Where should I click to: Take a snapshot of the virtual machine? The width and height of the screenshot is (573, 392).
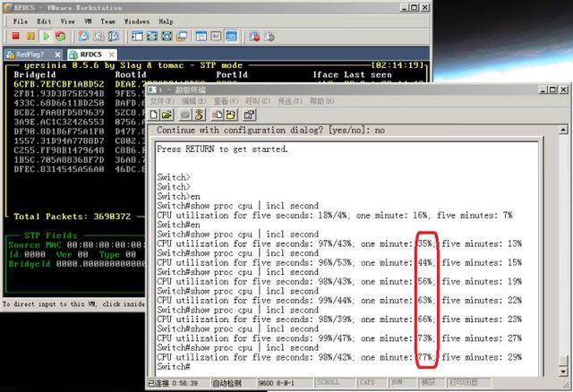(83, 36)
